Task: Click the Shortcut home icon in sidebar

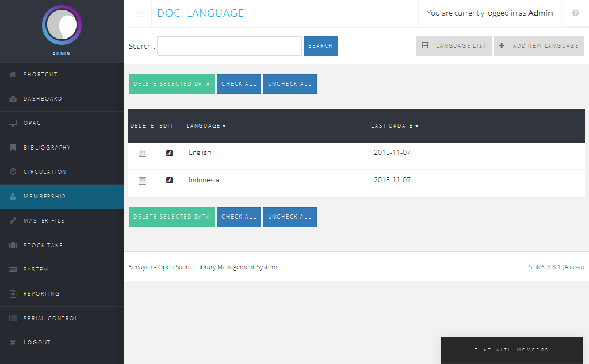Action: 13,75
